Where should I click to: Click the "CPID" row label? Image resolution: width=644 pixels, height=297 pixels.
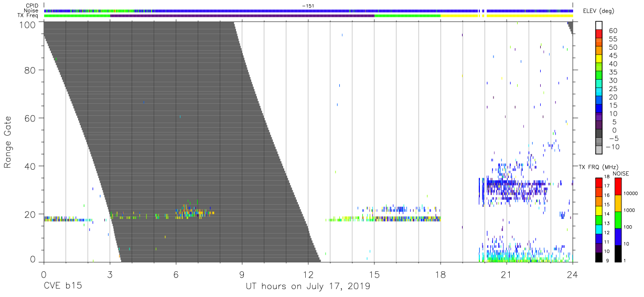(33, 6)
